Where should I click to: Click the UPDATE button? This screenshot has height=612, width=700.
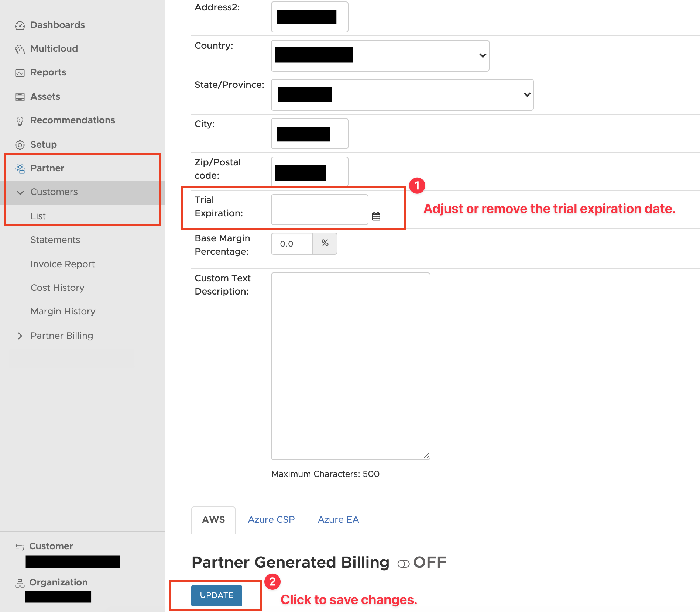[216, 595]
